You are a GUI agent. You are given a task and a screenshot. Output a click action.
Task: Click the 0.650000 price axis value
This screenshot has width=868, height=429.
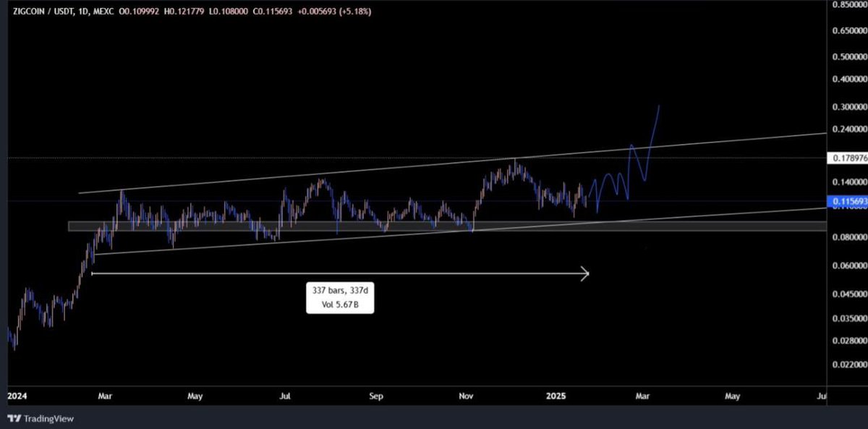tap(849, 31)
